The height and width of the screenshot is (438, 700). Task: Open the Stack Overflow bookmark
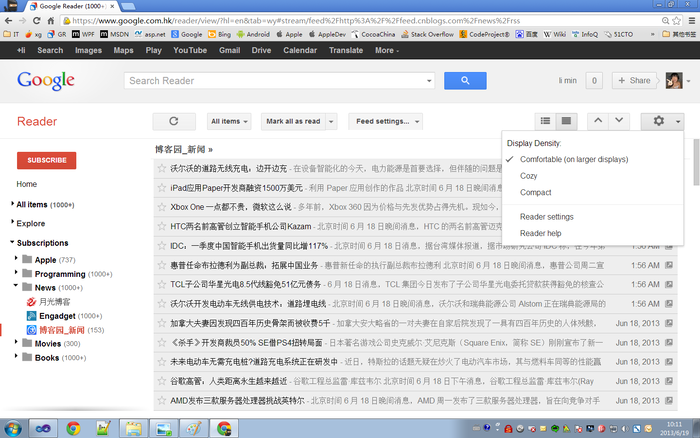pos(427,34)
